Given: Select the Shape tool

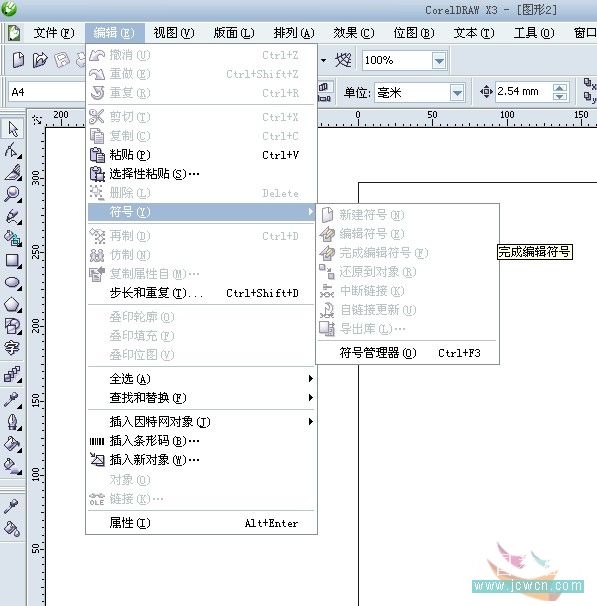Looking at the screenshot, I should click(13, 151).
